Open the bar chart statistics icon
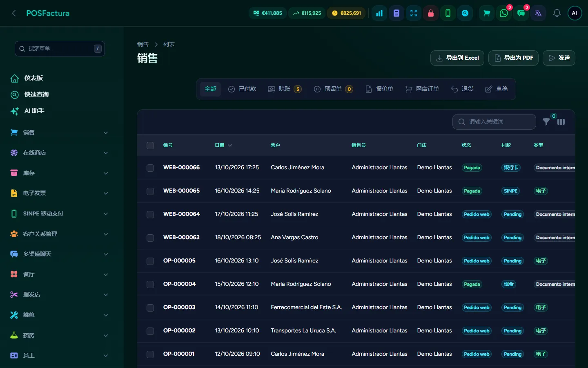Image resolution: width=588 pixels, height=368 pixels. click(379, 13)
